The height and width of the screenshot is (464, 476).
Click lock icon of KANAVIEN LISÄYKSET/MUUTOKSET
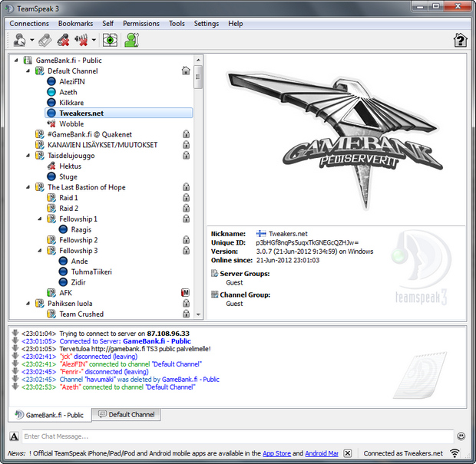click(x=186, y=145)
